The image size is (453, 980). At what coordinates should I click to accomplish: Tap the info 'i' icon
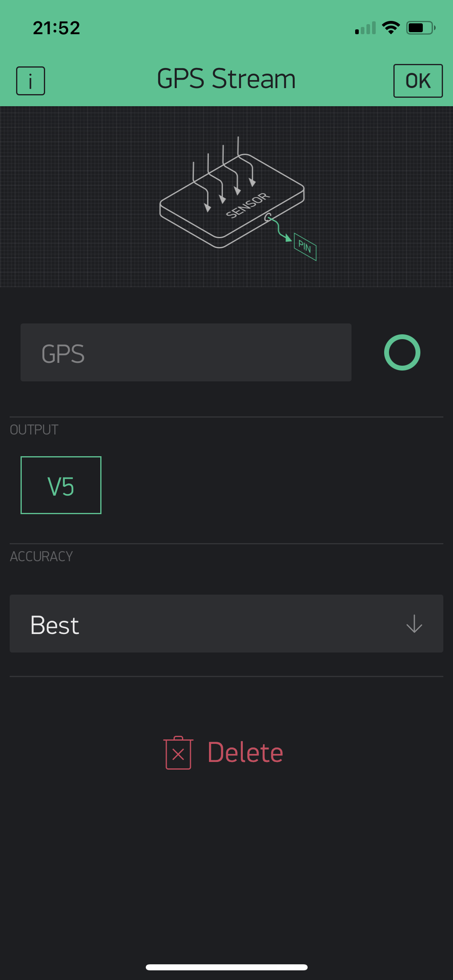coord(31,81)
